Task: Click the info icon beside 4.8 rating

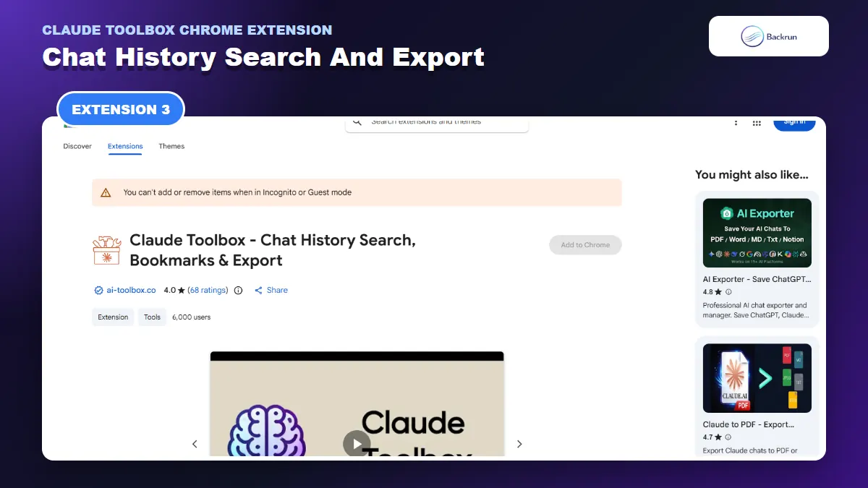Action: tap(728, 292)
